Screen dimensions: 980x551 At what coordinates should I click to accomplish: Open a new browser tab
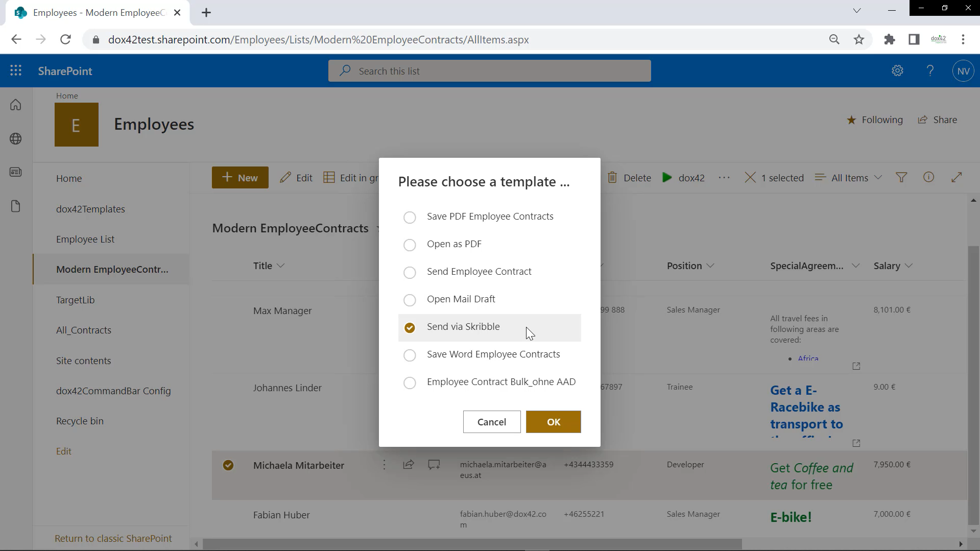coord(206,13)
